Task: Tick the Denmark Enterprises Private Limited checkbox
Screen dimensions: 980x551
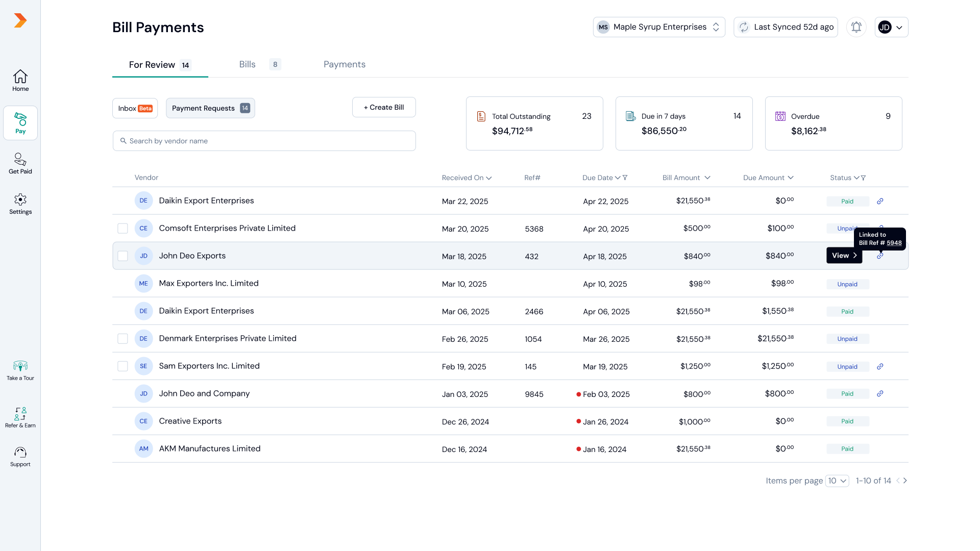Action: (x=122, y=338)
